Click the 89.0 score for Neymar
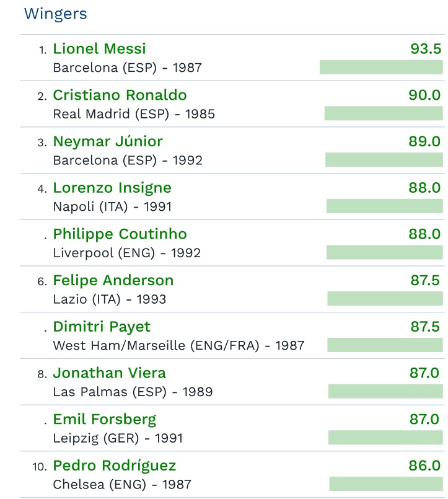 coord(424,141)
